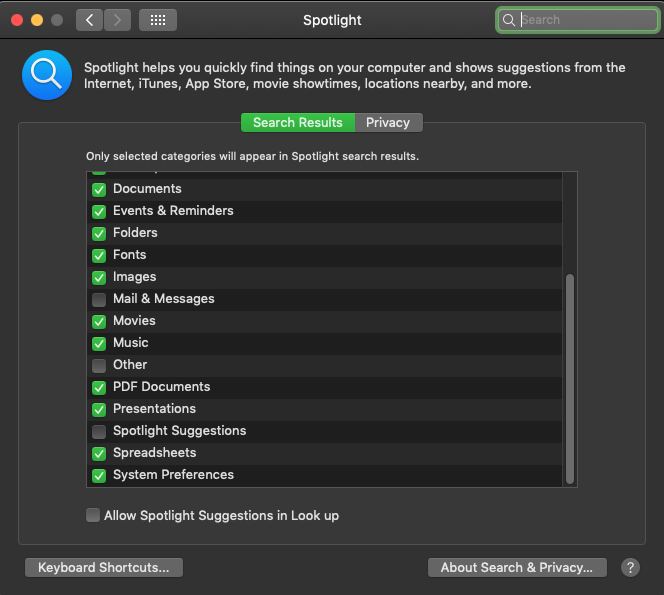Select the System Preferences label
The height and width of the screenshot is (595, 664).
(x=173, y=475)
